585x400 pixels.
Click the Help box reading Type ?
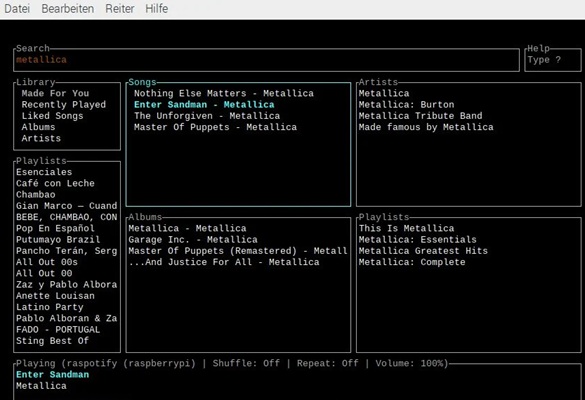tap(553, 60)
